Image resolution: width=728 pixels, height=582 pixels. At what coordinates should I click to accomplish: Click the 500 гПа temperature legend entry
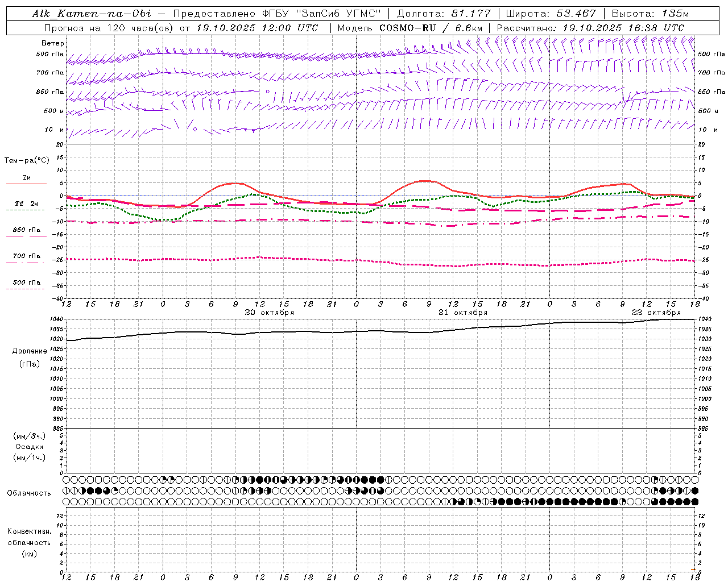(x=27, y=282)
